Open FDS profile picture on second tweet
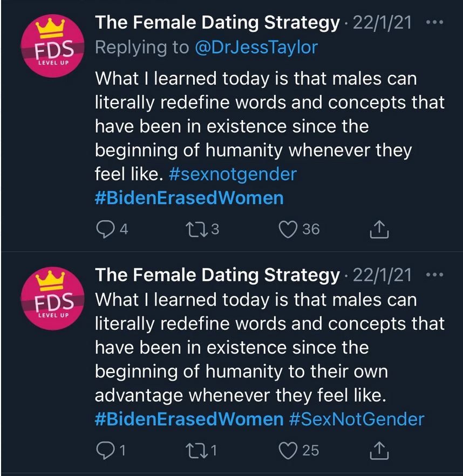This screenshot has height=476, width=463. point(47,300)
